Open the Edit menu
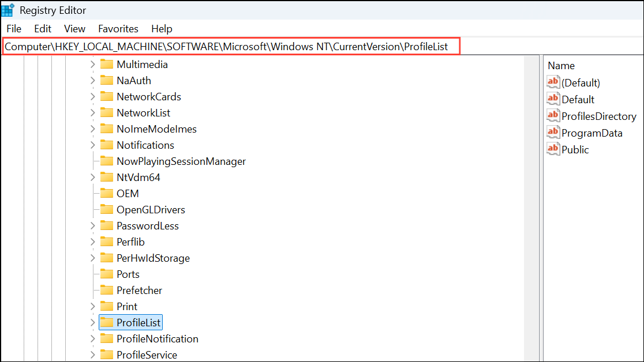 click(x=43, y=29)
